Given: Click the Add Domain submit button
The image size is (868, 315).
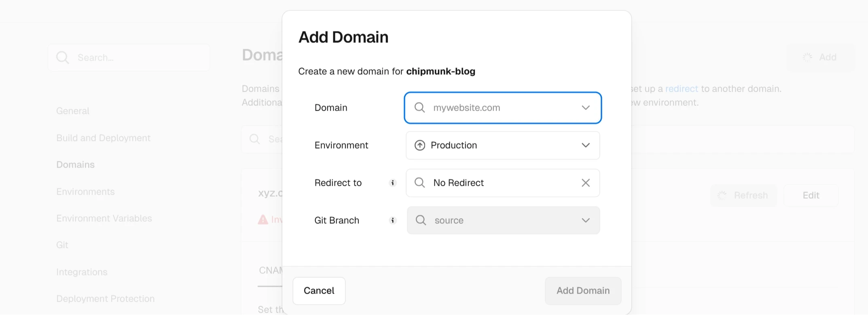Looking at the screenshot, I should point(582,291).
